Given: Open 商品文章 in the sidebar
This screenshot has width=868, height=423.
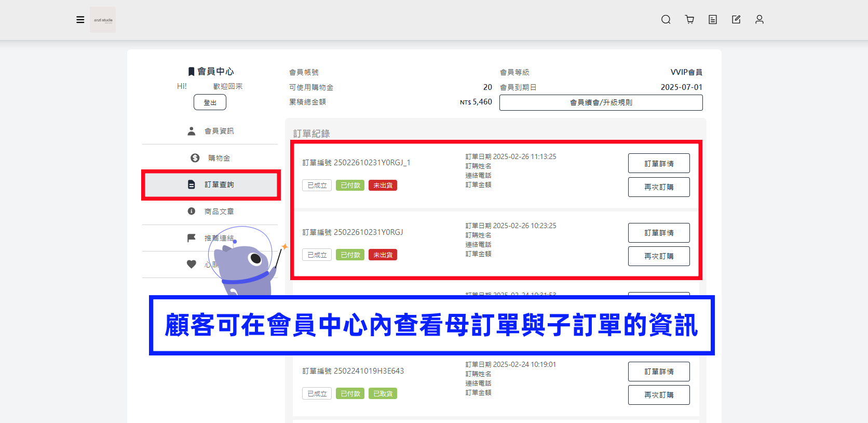Looking at the screenshot, I should tap(210, 212).
